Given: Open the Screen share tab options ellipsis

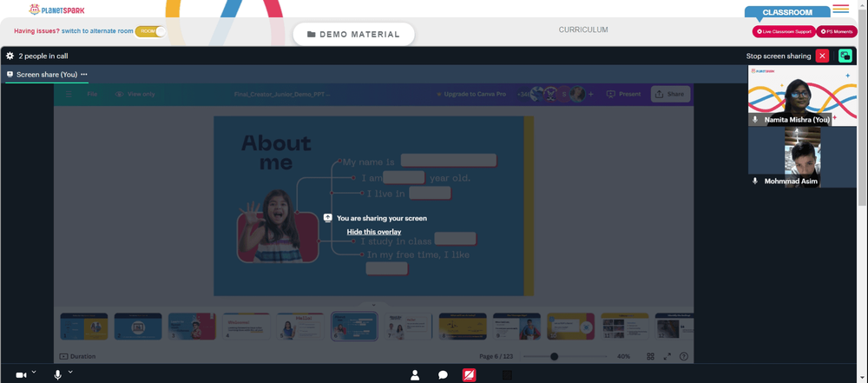Looking at the screenshot, I should click(x=84, y=75).
